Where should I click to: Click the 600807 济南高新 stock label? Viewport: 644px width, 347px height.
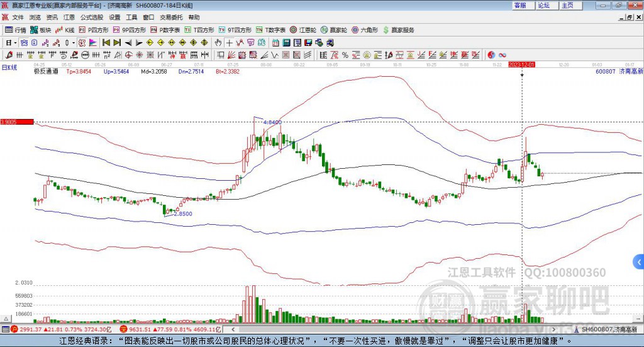(x=619, y=71)
